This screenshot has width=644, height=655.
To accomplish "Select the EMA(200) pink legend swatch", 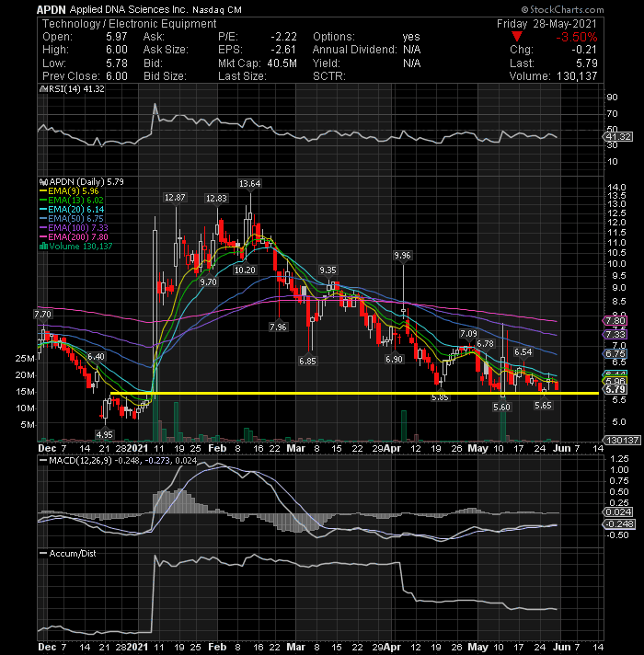I will [x=43, y=236].
